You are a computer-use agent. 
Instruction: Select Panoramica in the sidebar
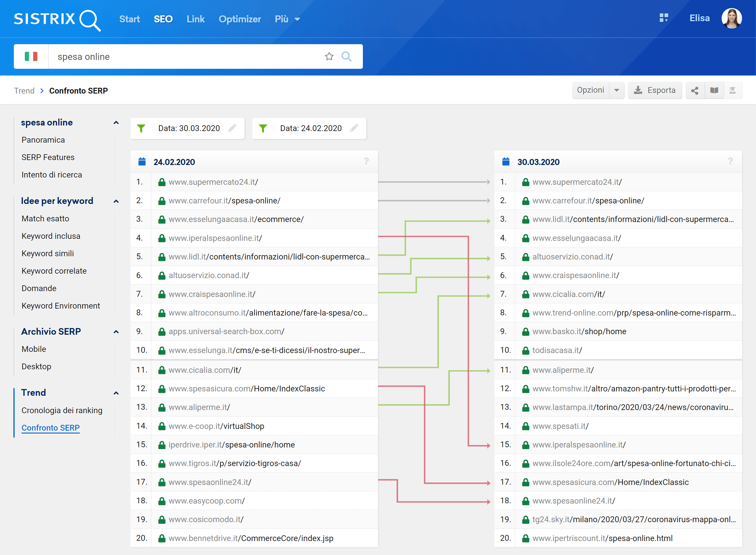pyautogui.click(x=43, y=140)
